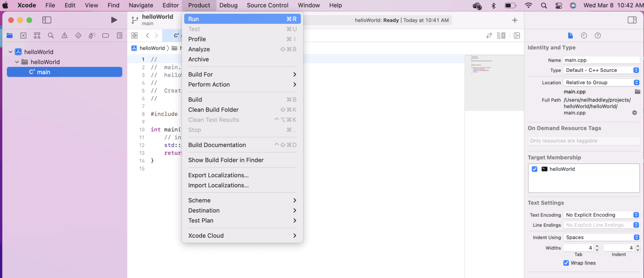
Task: Show the Issue navigator warning icon
Action: [65, 36]
